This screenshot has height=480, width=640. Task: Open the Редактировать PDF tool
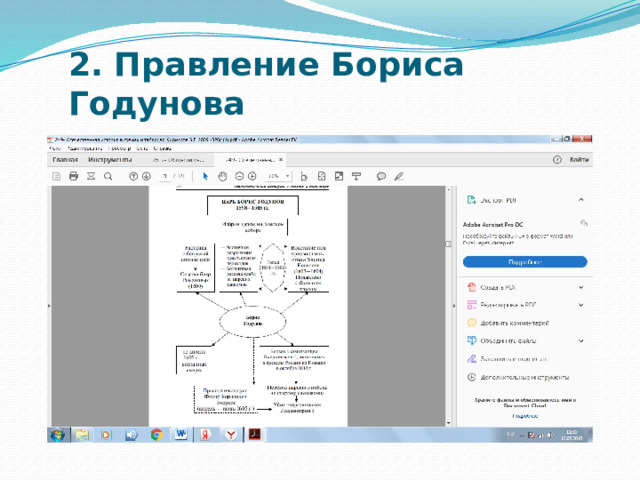click(502, 305)
